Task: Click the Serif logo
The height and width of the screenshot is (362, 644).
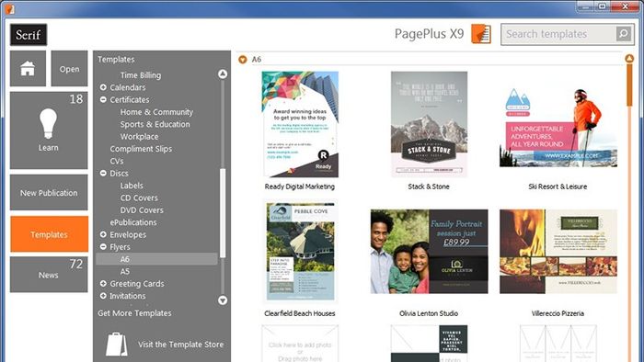Action: point(29,34)
